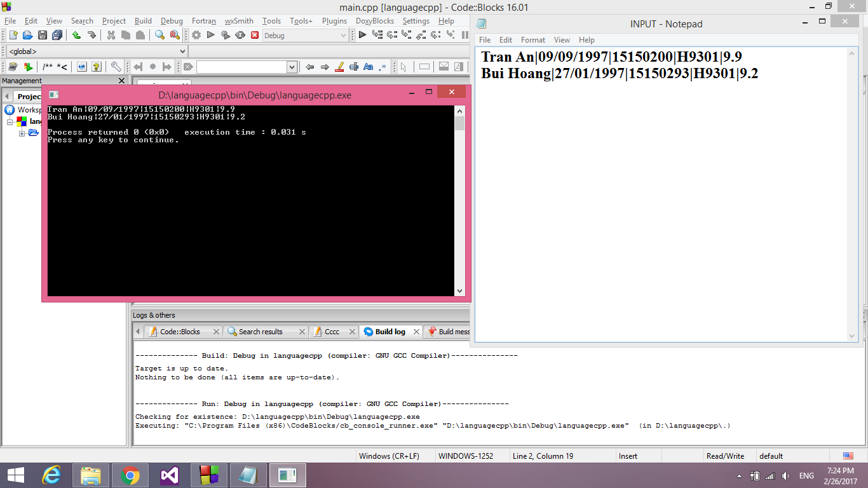868x488 pixels.
Task: Click console window scrollbar down arrow
Action: 459,291
